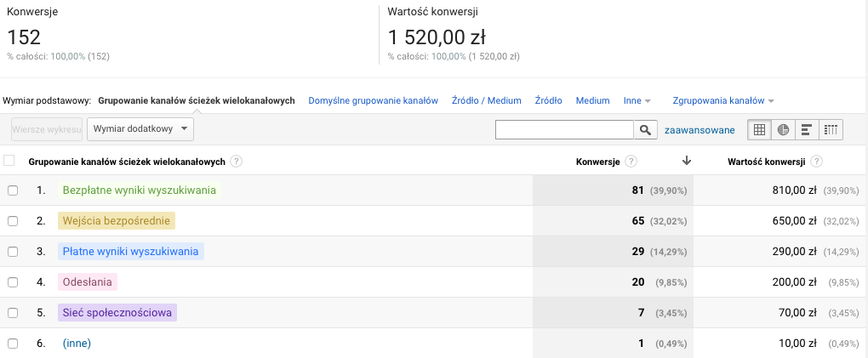
Task: Open the Bezpłatne wyniki wyszukiwania channel
Action: coord(140,190)
